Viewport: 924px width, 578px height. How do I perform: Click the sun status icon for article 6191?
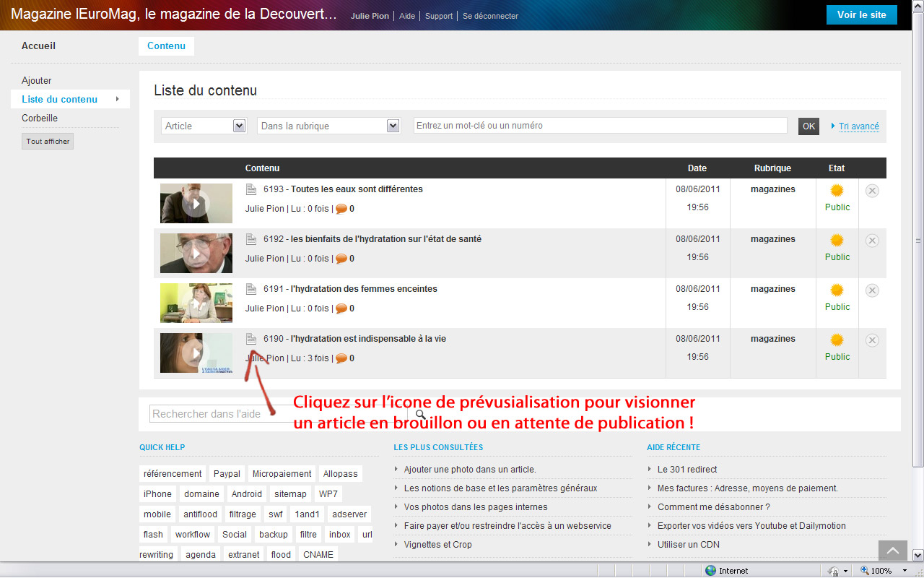coord(837,290)
